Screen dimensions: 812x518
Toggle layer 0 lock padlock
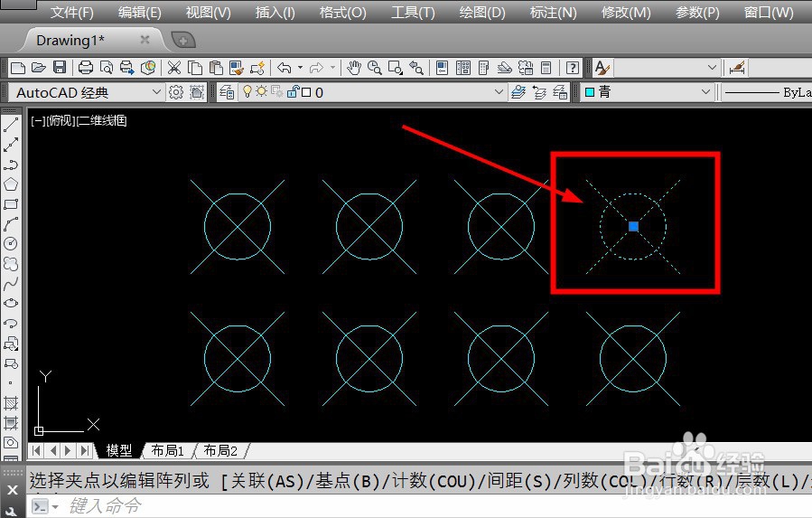click(293, 92)
